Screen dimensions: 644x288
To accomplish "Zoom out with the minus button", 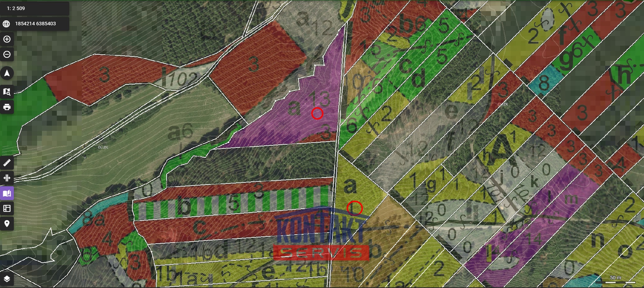I will [7, 55].
